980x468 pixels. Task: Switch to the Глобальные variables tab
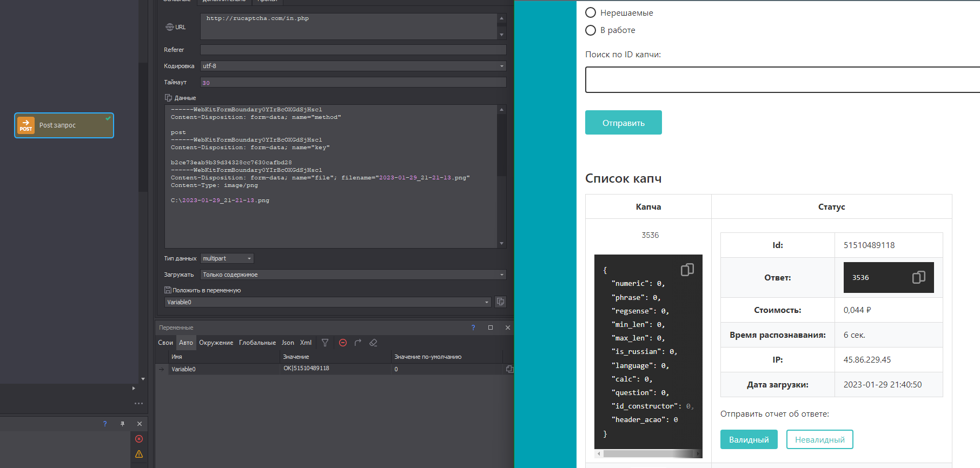257,343
